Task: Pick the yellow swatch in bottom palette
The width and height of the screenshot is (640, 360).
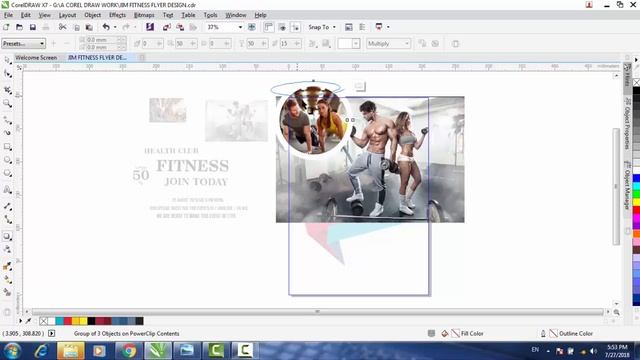Action: (x=84, y=321)
